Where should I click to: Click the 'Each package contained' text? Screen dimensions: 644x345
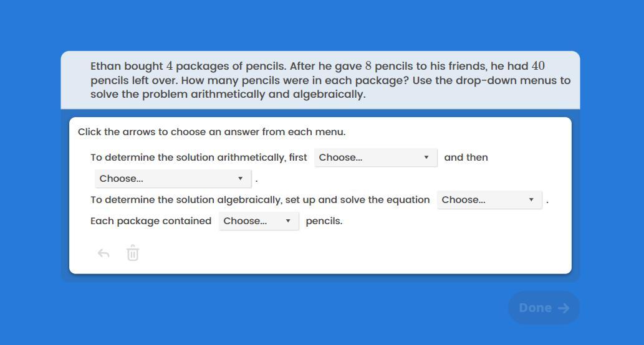pyautogui.click(x=151, y=221)
